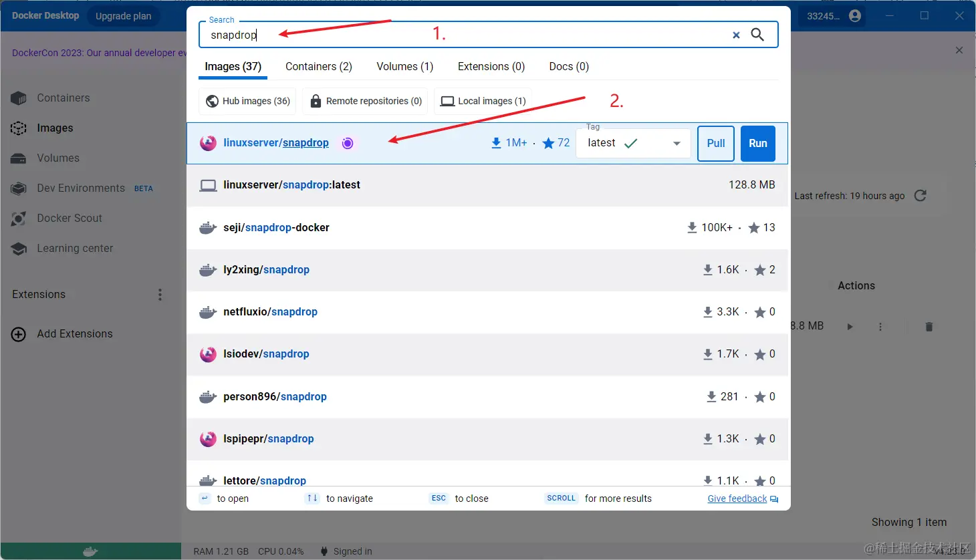The width and height of the screenshot is (976, 560).
Task: Select the seji/snapdrop-docker result
Action: pyautogui.click(x=487, y=228)
